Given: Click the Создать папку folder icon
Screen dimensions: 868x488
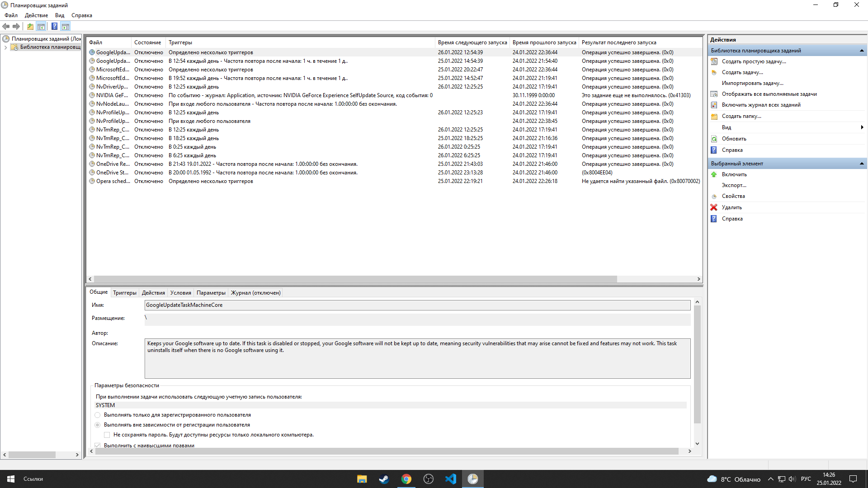Looking at the screenshot, I should [x=714, y=116].
